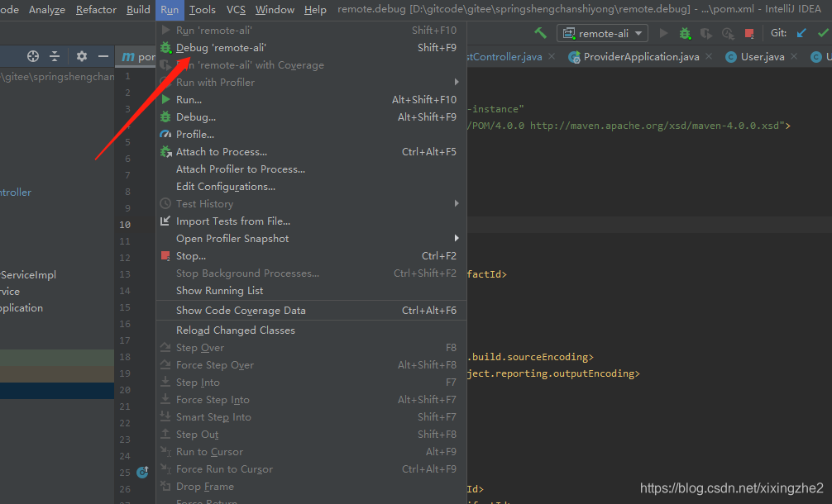
Task: Select Show Running List
Action: [x=312, y=291]
